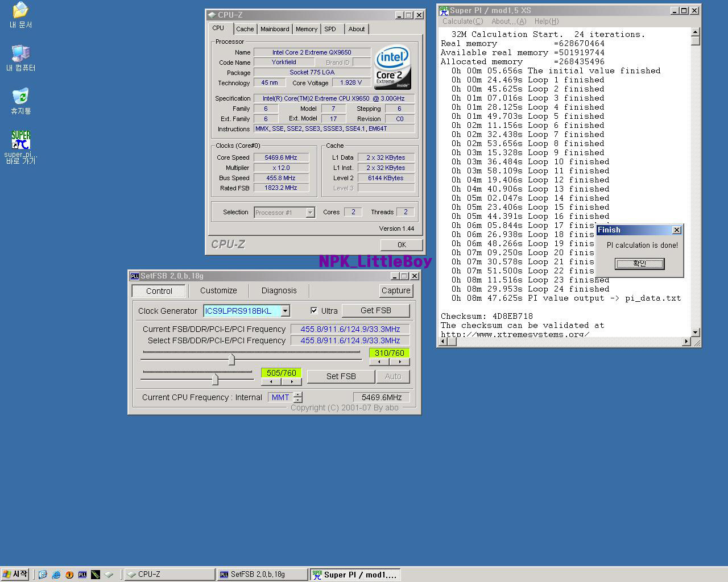This screenshot has height=582, width=728.
Task: Click right arrow under 505/760 value
Action: point(292,381)
